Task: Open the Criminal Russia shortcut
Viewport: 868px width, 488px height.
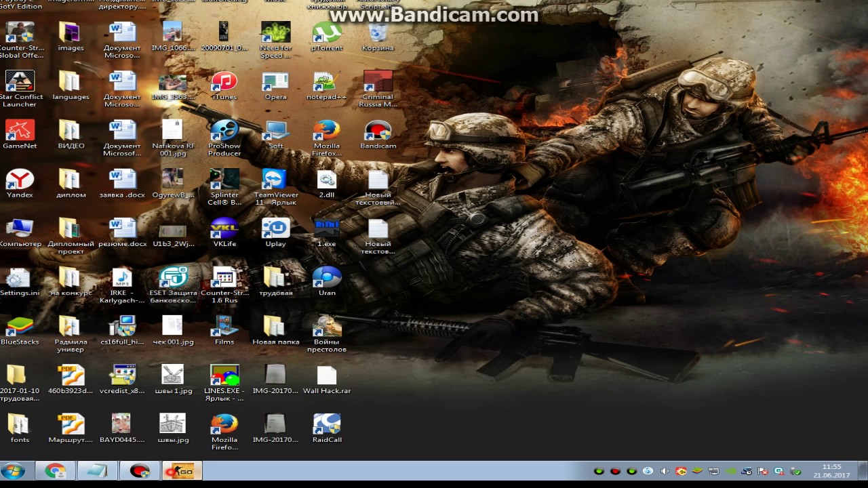Action: (378, 89)
